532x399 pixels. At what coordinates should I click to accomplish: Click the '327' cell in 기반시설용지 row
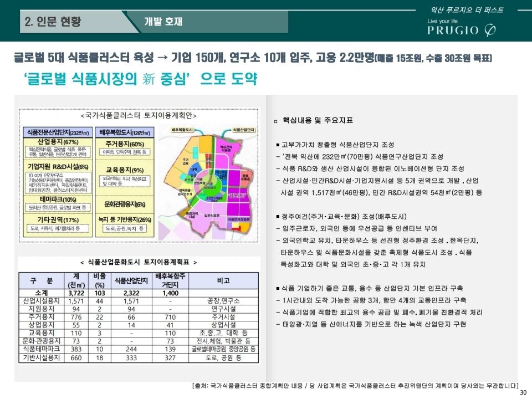(x=170, y=358)
